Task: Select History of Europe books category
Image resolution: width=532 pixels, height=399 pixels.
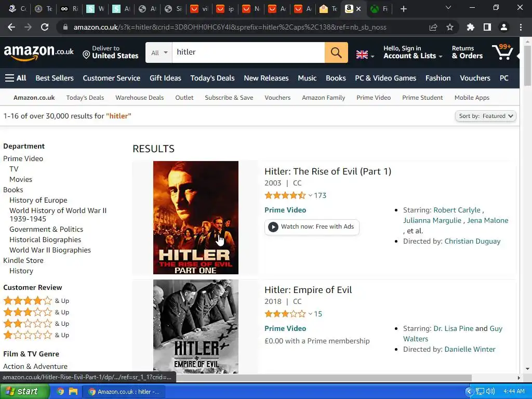Action: [38, 200]
